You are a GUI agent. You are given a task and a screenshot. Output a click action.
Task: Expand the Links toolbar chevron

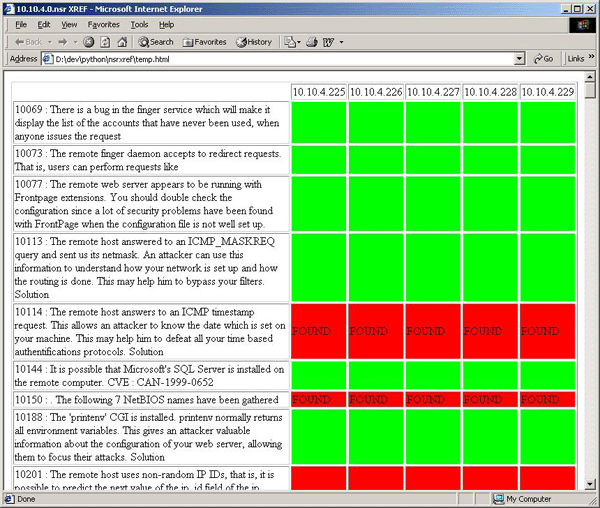[591, 59]
